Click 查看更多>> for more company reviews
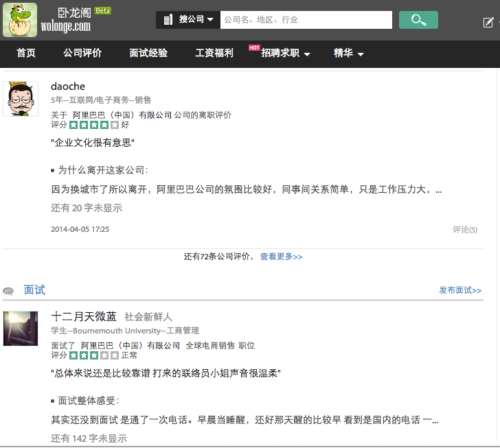This screenshot has width=500, height=448. pyautogui.click(x=282, y=257)
